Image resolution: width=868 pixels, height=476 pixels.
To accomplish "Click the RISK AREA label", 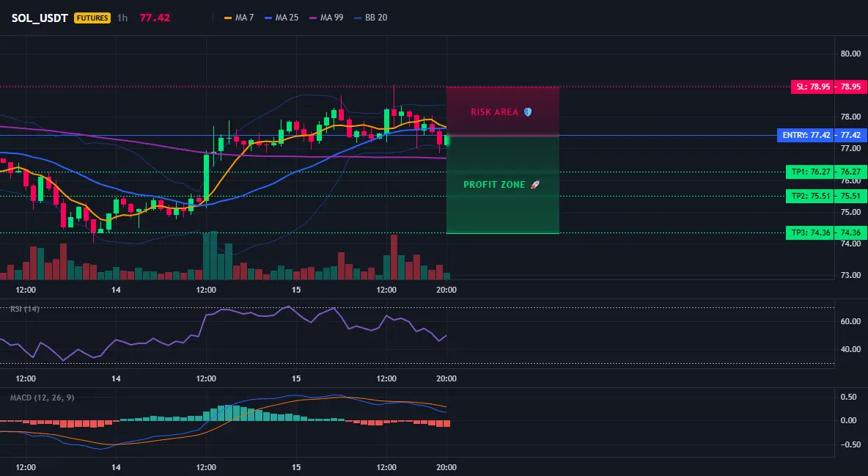I will coord(494,112).
